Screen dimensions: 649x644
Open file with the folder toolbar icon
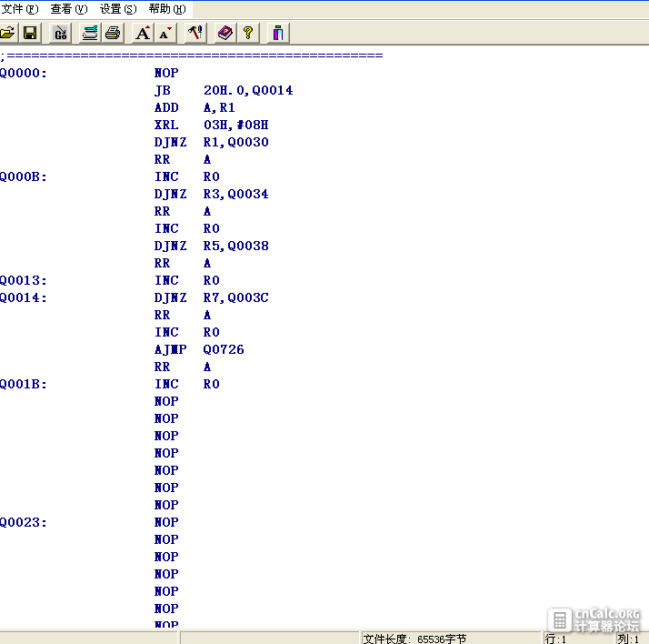[x=7, y=33]
